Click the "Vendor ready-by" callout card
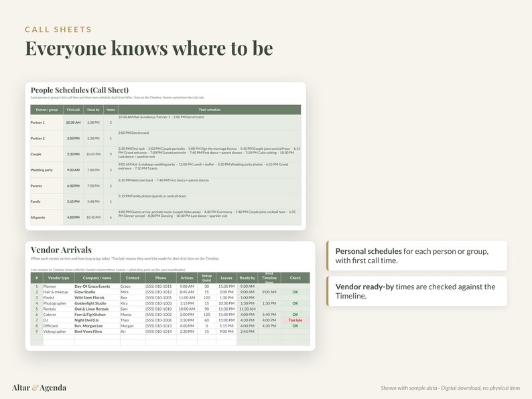Screen dimensions: 532x399 point(417,291)
